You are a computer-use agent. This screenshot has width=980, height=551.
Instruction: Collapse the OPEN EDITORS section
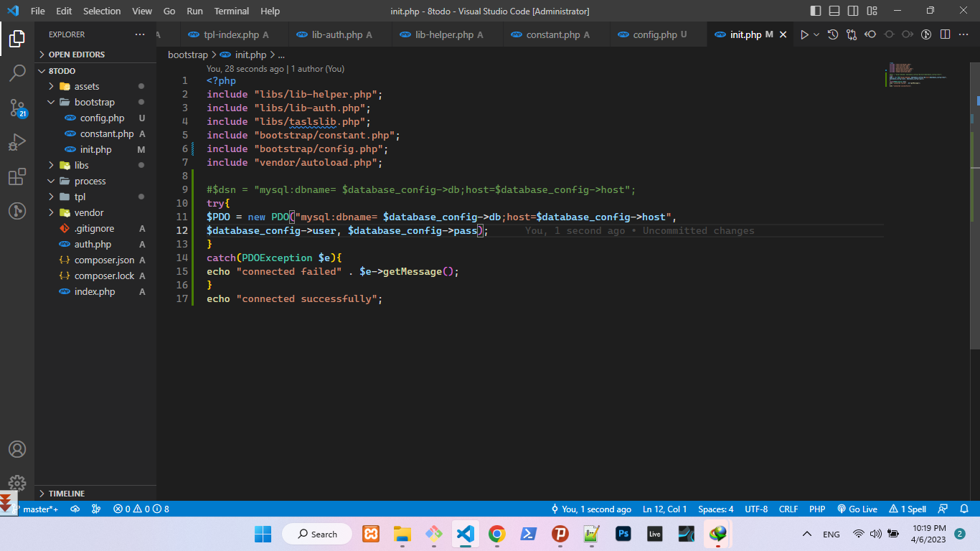pos(95,55)
